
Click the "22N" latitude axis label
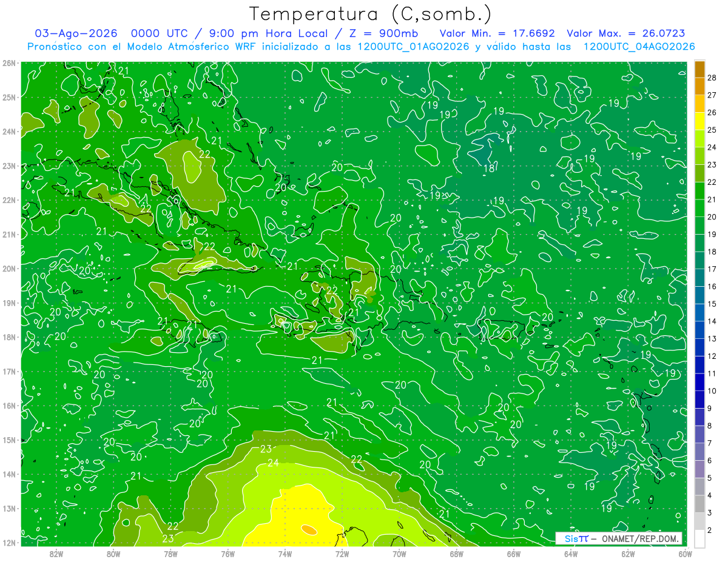click(9, 200)
